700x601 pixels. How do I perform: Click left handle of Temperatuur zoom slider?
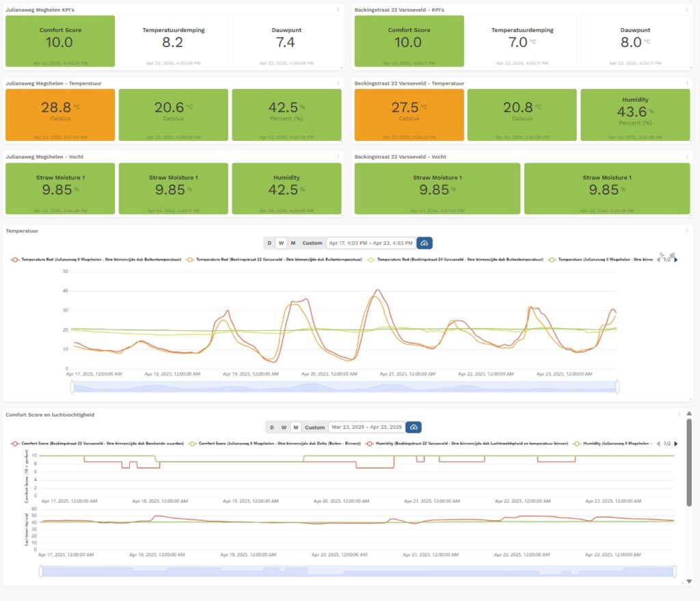[x=72, y=387]
